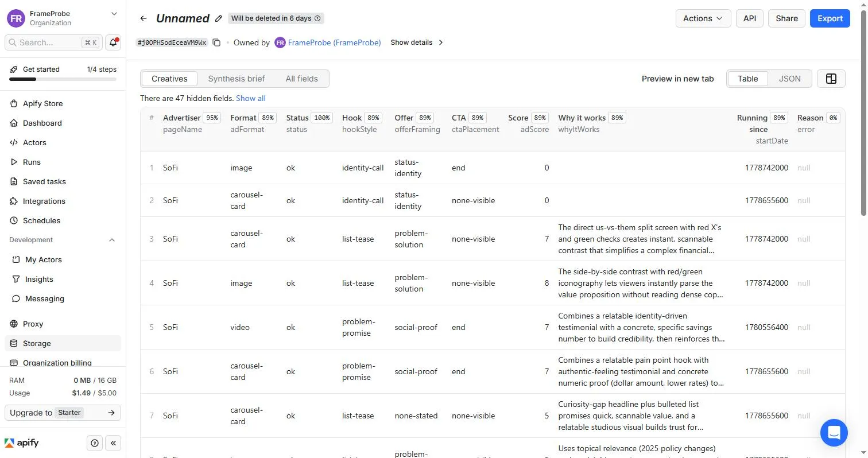The height and width of the screenshot is (458, 868).
Task: Open My Actors under Development
Action: click(x=63, y=259)
